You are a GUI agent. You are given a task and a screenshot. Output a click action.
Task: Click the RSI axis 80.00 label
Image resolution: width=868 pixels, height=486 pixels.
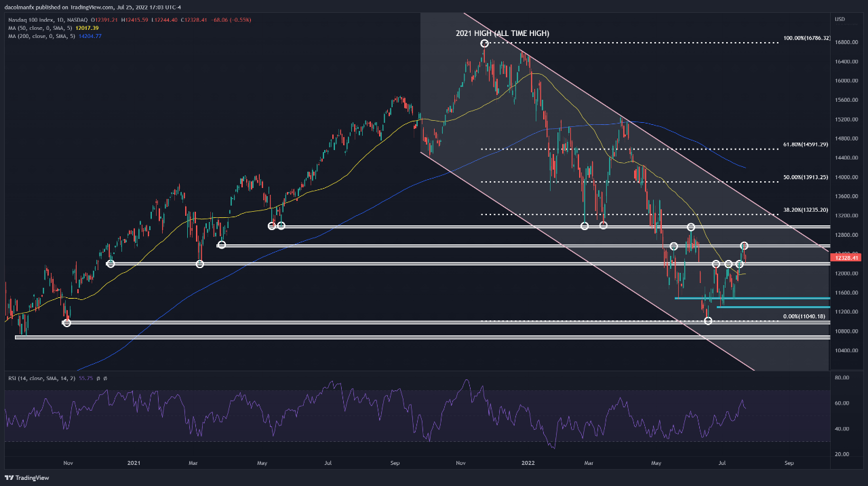[842, 377]
